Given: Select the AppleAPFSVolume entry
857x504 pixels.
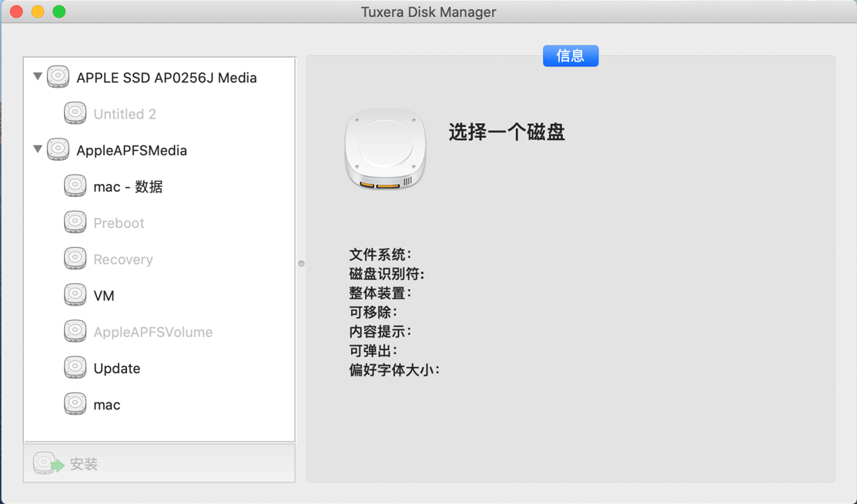Looking at the screenshot, I should [x=152, y=332].
